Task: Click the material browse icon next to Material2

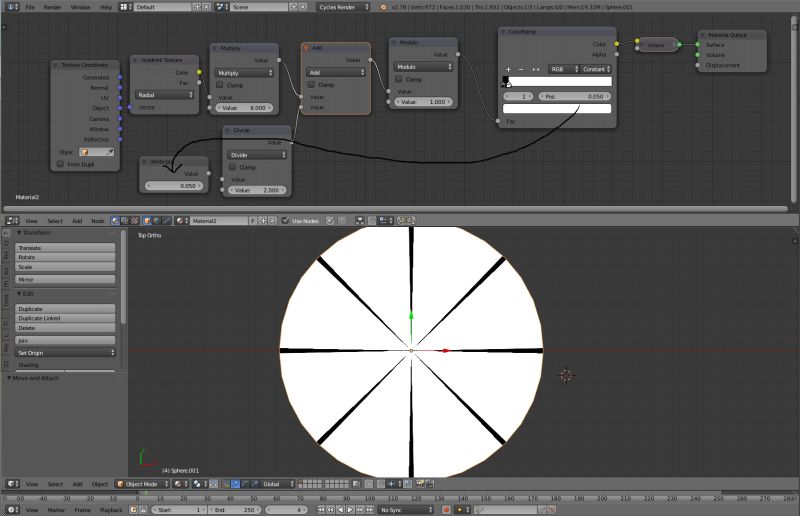Action: pyautogui.click(x=181, y=221)
